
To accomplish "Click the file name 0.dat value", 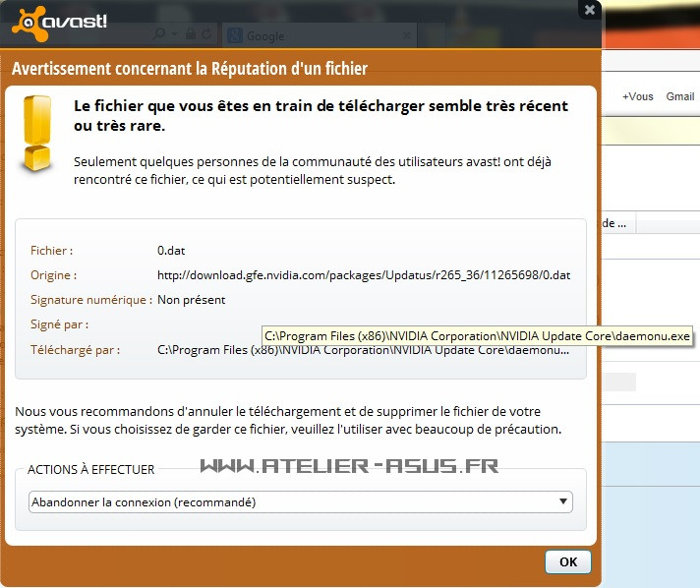I will tap(171, 251).
